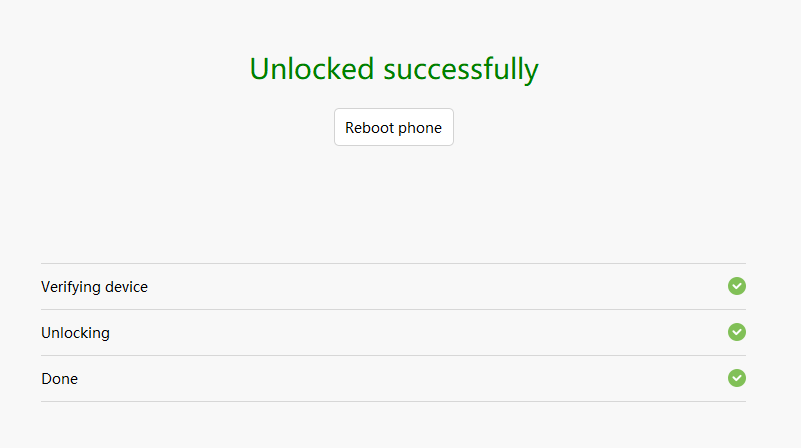Click the green checkmark beside Done
801x448 pixels.
737,378
